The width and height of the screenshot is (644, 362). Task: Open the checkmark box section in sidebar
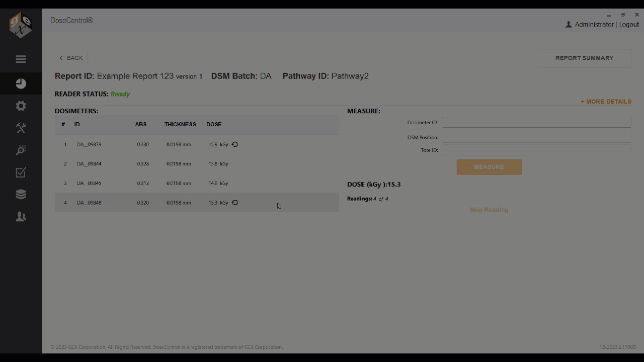point(21,172)
